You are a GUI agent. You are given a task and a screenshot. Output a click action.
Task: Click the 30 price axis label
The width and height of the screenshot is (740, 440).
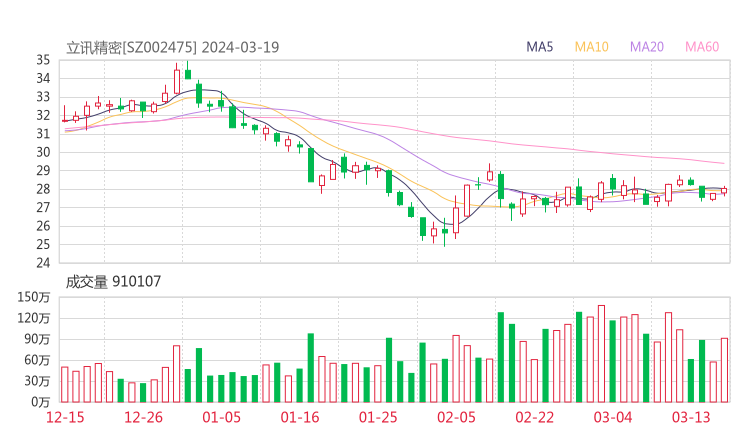(43, 152)
